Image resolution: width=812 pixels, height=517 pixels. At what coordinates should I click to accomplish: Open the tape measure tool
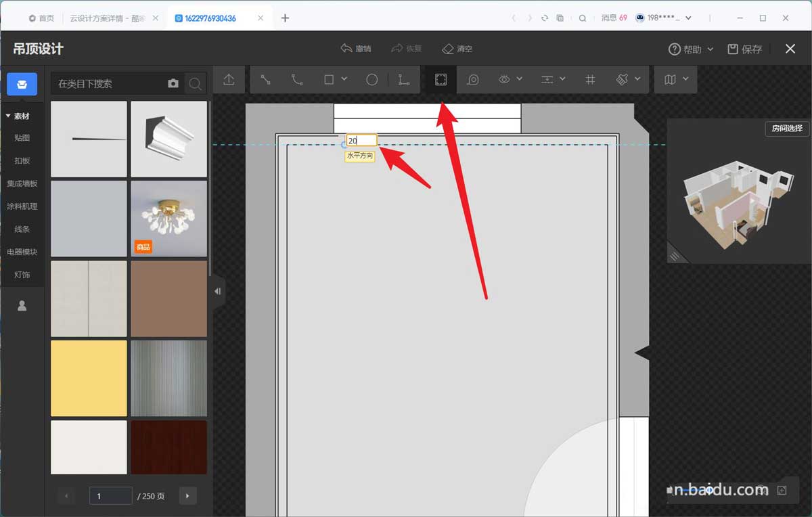click(473, 80)
